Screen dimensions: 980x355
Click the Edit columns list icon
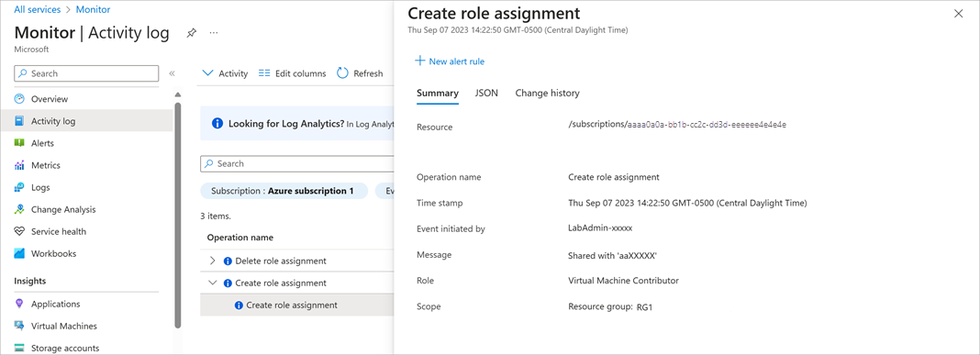(264, 73)
